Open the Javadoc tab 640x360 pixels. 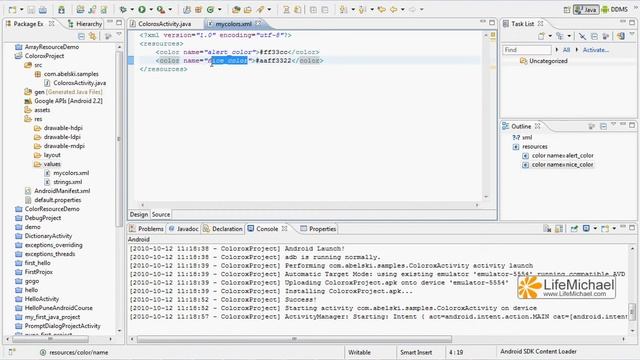184,229
